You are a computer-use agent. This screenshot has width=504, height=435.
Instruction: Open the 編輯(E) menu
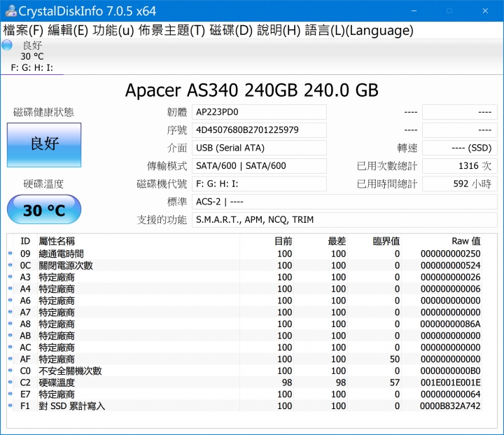[68, 31]
